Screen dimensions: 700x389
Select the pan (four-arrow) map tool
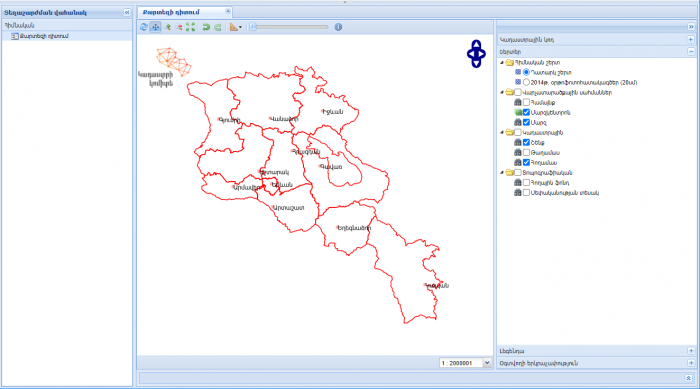(155, 27)
